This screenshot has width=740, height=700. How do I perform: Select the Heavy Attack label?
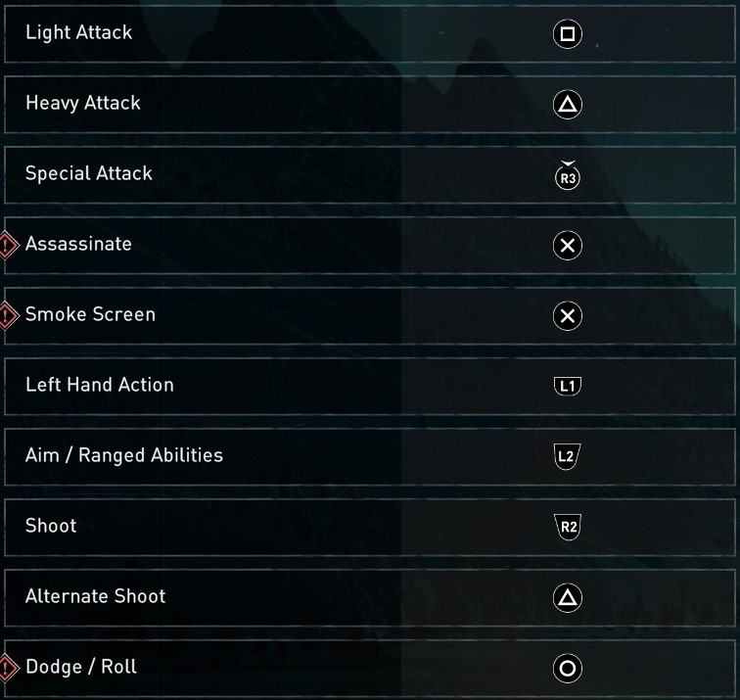tap(83, 104)
